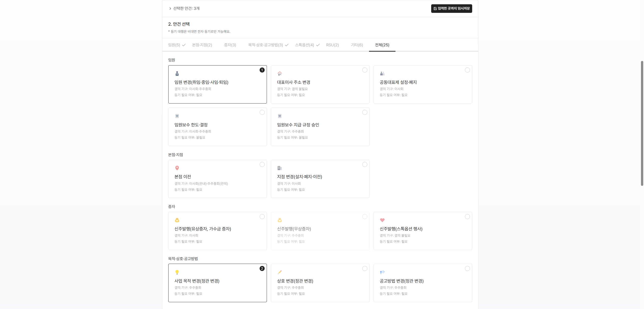Enable the circle selector on 상호 변경(정관 변경)
This screenshot has height=309, width=644.
pyautogui.click(x=365, y=268)
